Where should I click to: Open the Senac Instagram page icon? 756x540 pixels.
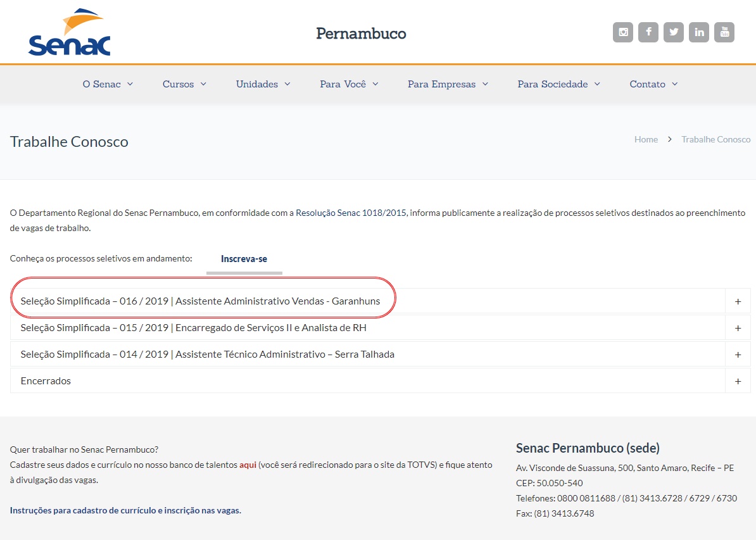click(623, 32)
